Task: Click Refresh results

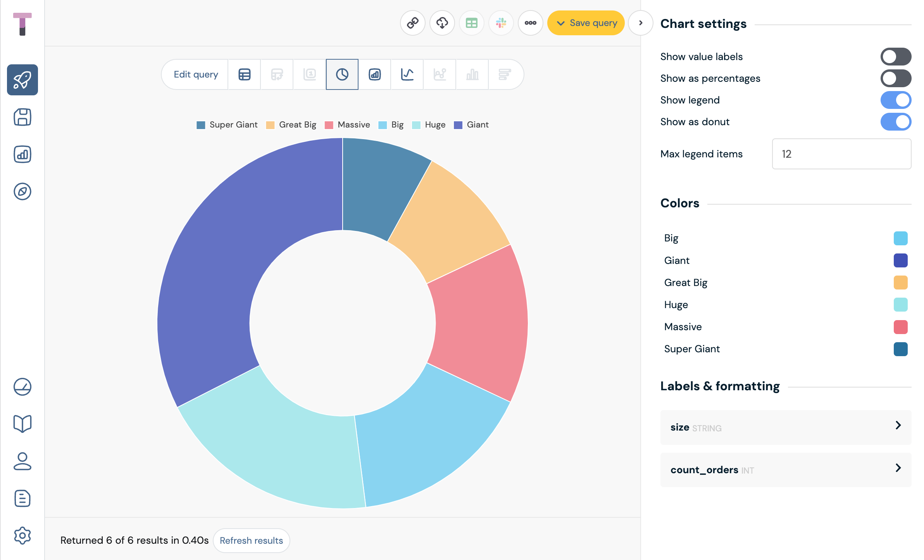Action: click(251, 540)
